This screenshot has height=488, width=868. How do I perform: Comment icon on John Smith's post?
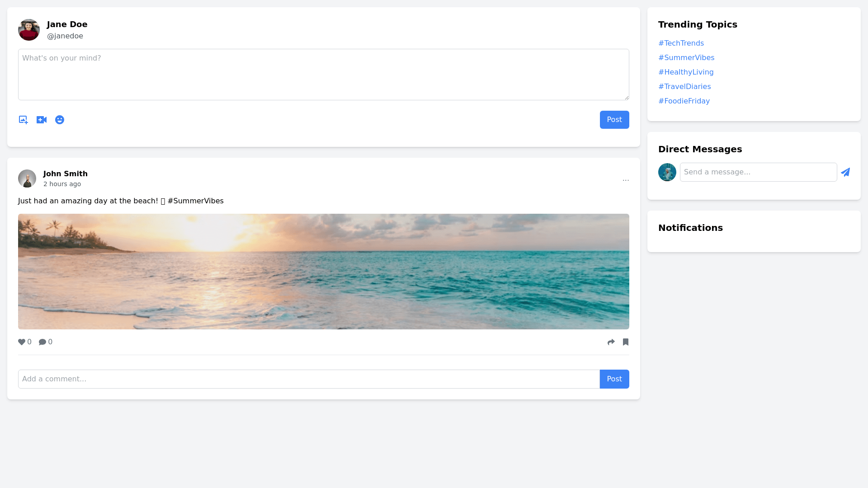pos(42,342)
